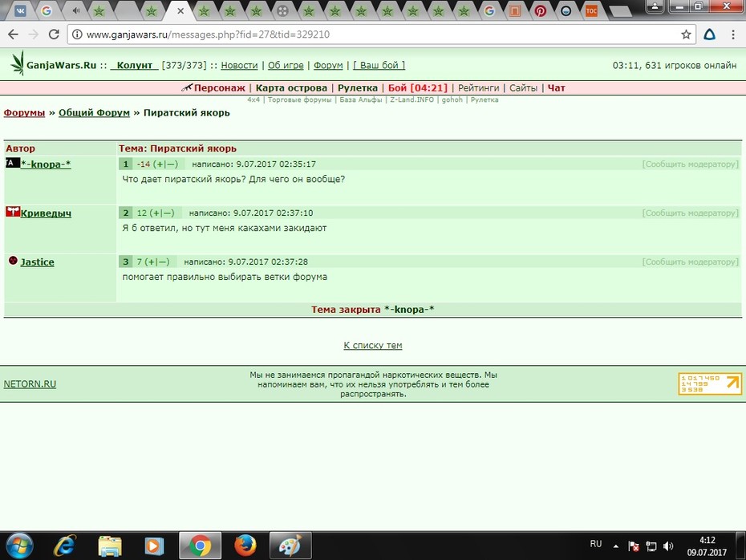Open the Рулетка main menu item
746x560 pixels.
(x=357, y=87)
